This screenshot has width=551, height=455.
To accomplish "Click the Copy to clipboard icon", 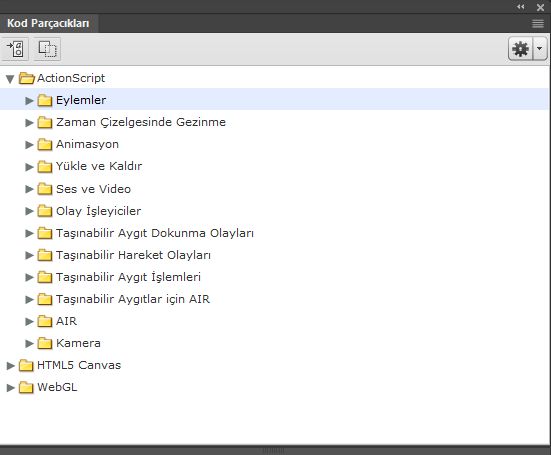I will 47,49.
